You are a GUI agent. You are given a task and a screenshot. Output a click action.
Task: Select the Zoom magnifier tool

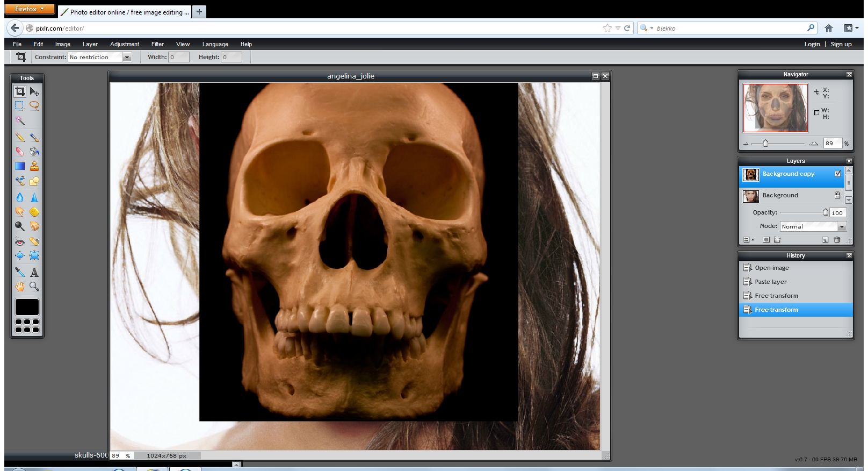[34, 287]
